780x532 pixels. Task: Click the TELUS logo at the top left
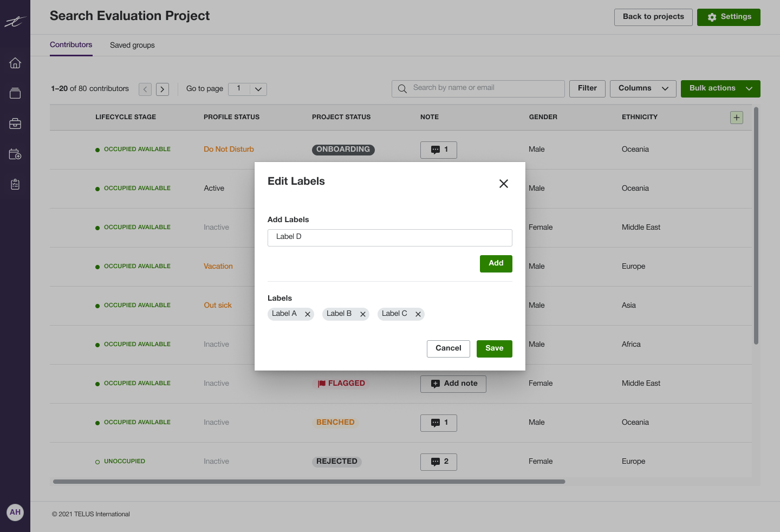click(x=15, y=22)
